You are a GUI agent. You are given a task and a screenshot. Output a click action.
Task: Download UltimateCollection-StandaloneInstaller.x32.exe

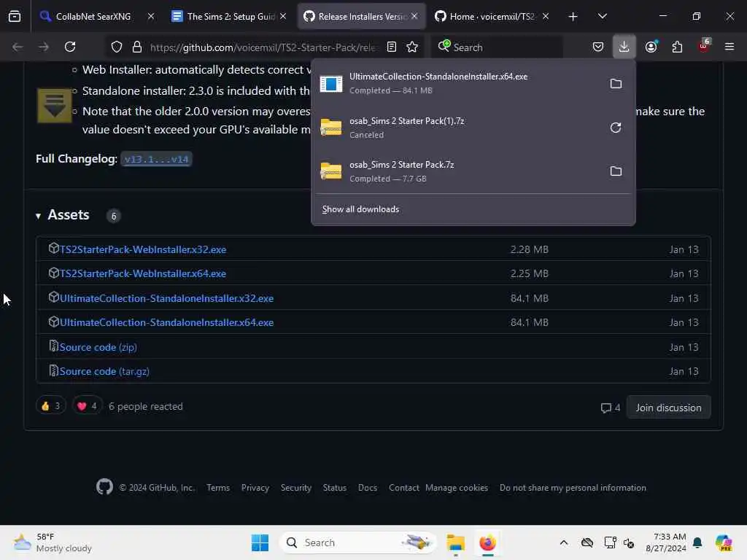(167, 298)
